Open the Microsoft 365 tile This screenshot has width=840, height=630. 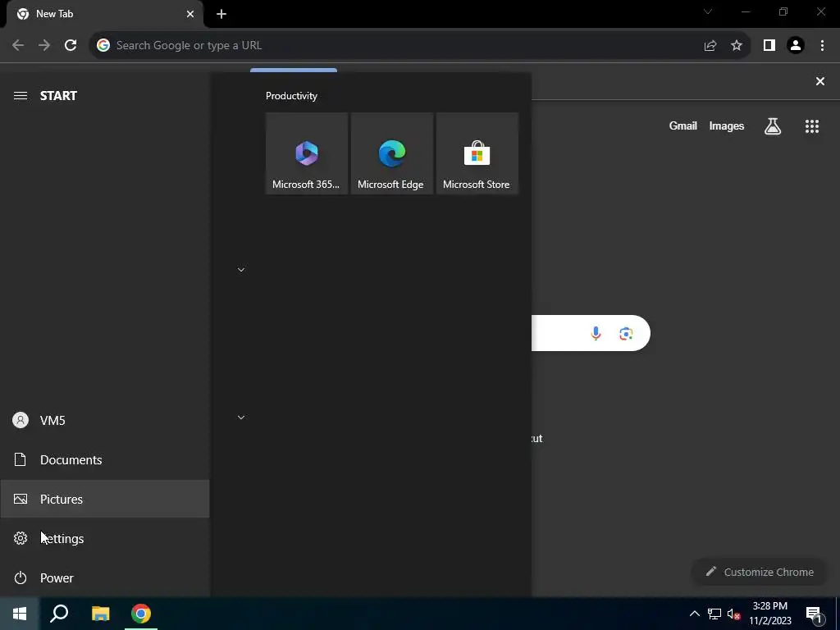(307, 153)
